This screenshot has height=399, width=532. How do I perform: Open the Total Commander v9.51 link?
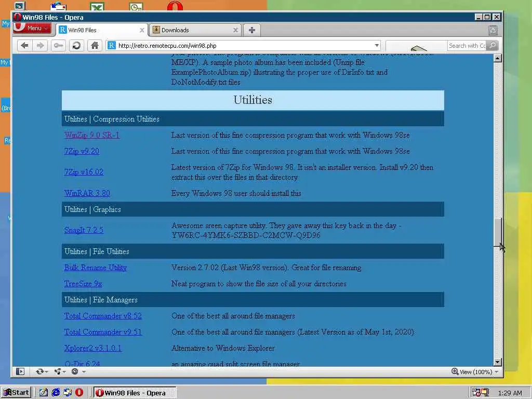pyautogui.click(x=103, y=332)
